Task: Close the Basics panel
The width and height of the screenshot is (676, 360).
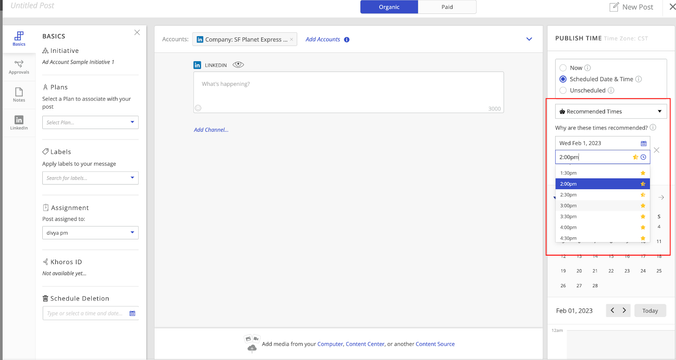Action: 137,32
